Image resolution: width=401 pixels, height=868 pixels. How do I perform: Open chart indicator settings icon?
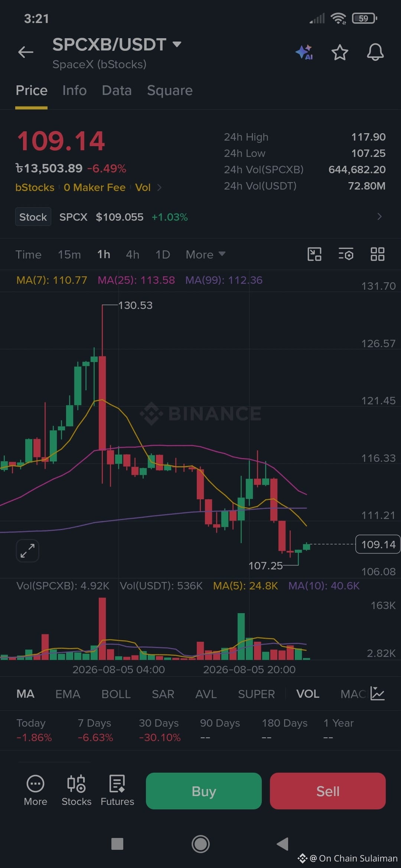pos(346,254)
